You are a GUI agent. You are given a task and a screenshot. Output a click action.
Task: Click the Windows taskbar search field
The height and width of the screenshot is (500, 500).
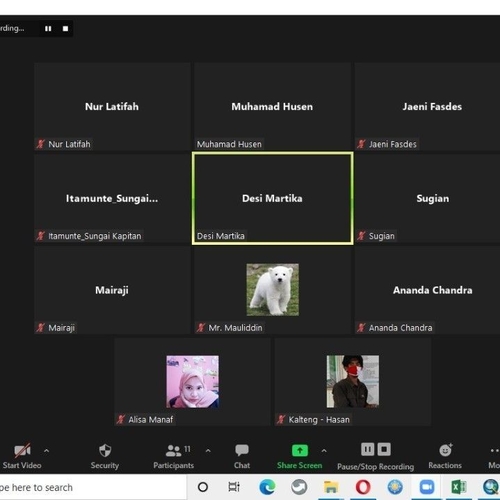pyautogui.click(x=93, y=487)
